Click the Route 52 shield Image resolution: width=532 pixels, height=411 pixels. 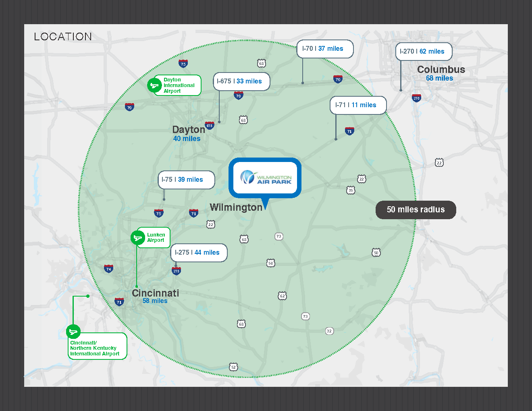click(233, 367)
